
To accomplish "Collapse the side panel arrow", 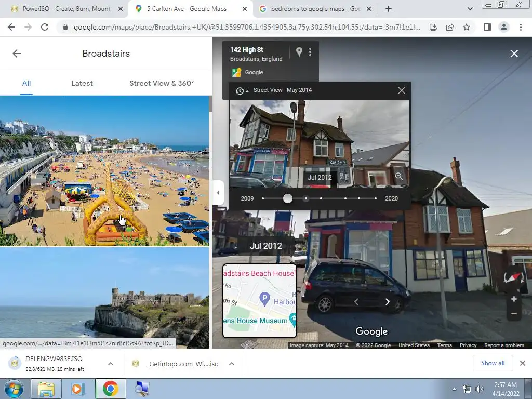I will pos(218,193).
